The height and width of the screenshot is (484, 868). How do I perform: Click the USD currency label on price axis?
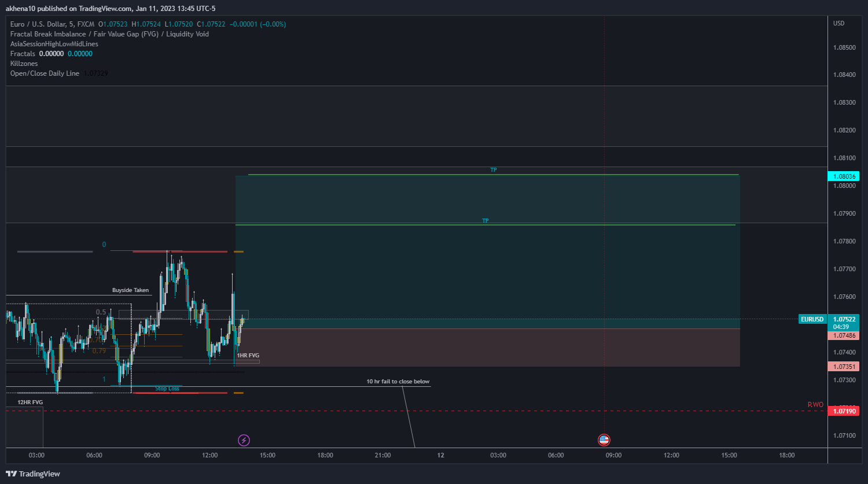tap(838, 24)
